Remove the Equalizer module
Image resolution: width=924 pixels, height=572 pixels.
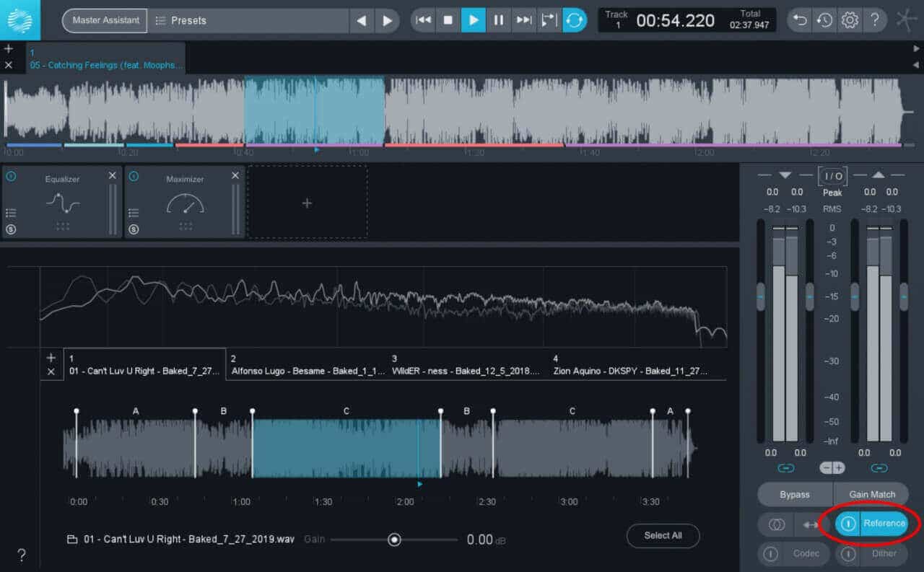coord(113,175)
